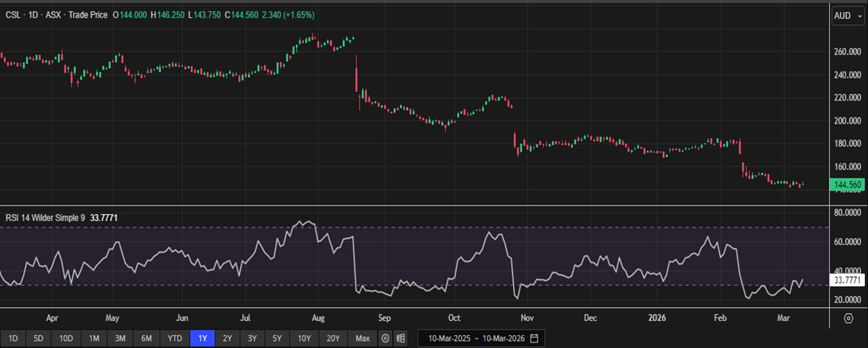Set the range to 3M
Image resolution: width=868 pixels, height=348 pixels.
[120, 338]
